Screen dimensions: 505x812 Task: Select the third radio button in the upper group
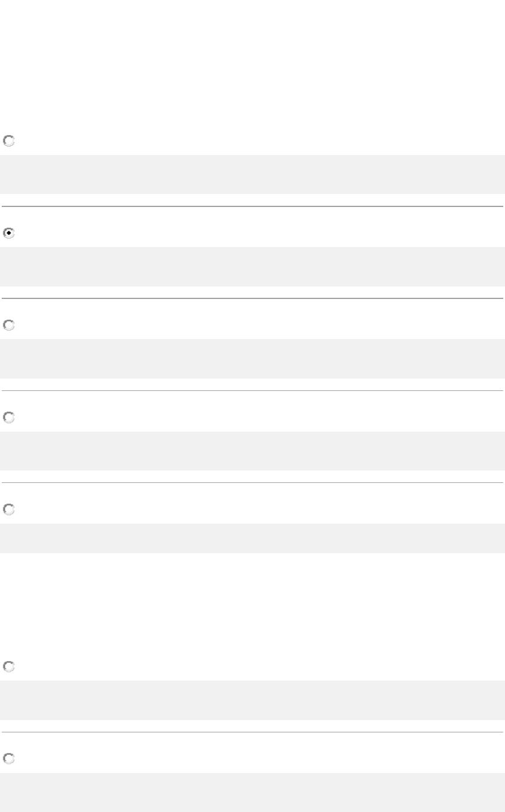pos(9,325)
